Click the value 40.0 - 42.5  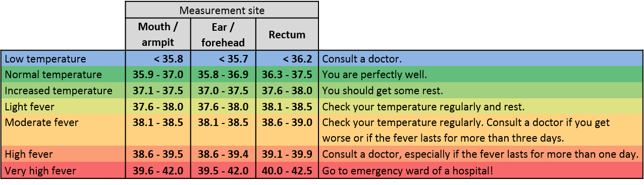pos(287,170)
